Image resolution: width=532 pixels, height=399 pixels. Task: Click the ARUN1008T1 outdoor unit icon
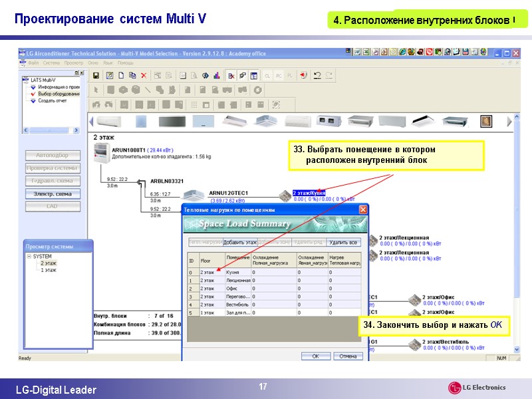(102, 153)
